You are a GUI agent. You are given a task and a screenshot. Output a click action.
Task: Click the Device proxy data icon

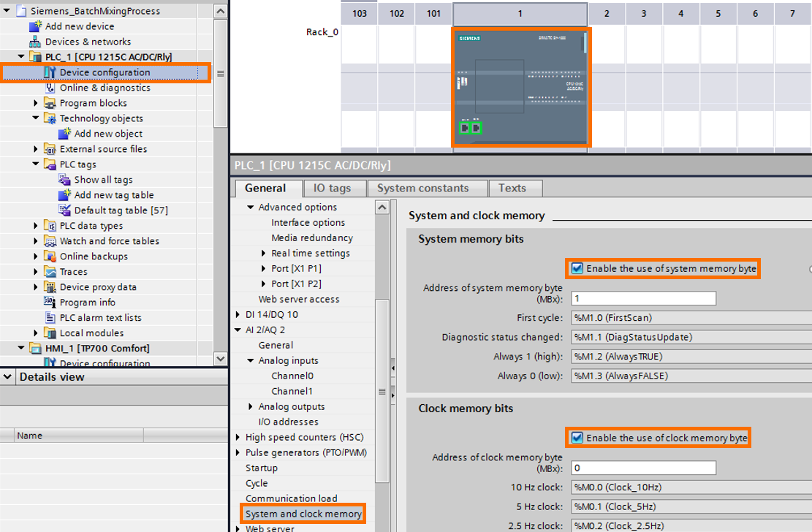(x=50, y=286)
